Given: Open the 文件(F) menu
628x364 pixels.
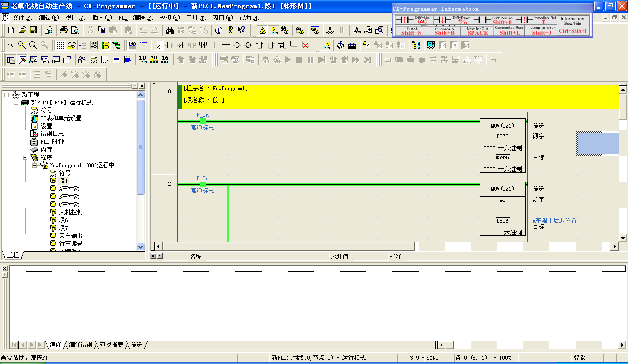Looking at the screenshot, I should (x=22, y=17).
